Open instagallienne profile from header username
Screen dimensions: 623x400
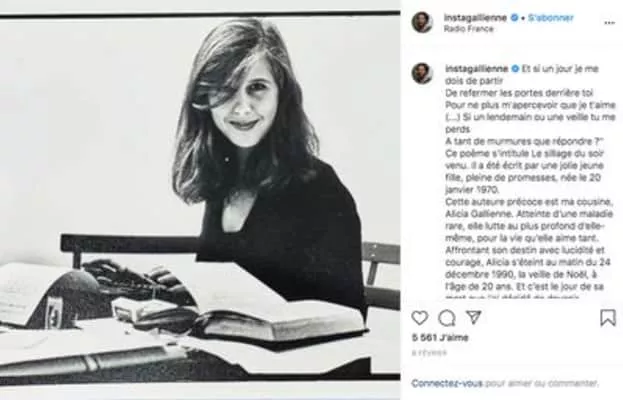(475, 17)
